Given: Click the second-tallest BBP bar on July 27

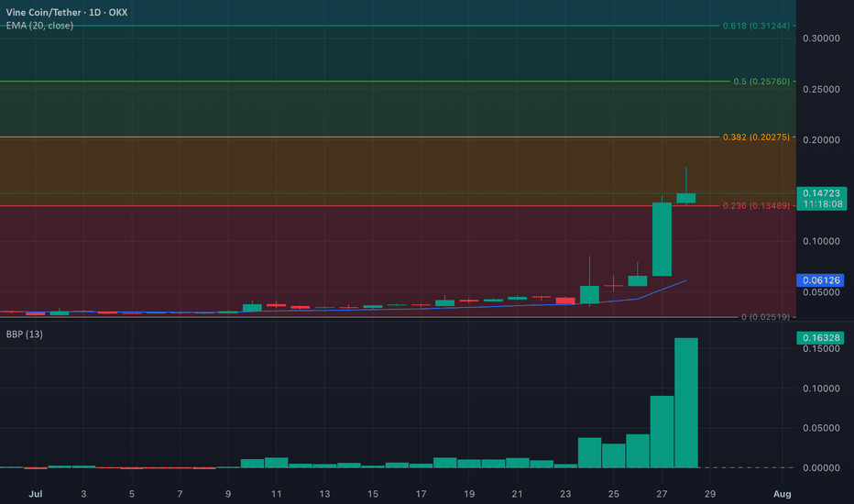Looking at the screenshot, I should [x=662, y=432].
